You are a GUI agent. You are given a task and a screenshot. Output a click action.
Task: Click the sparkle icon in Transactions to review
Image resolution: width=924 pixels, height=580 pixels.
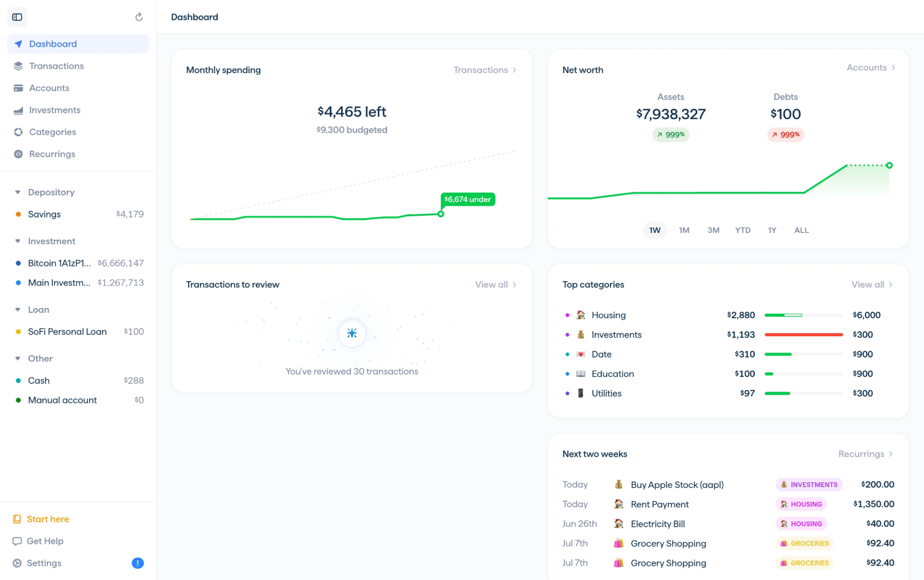tap(352, 333)
